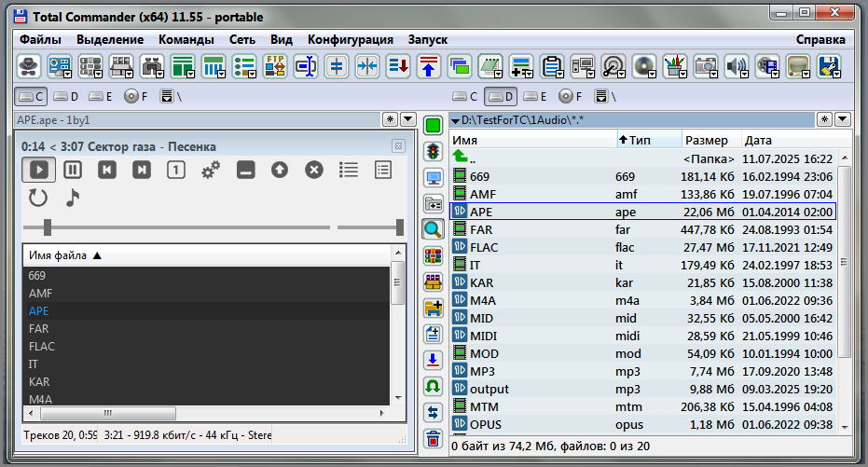The height and width of the screenshot is (467, 868).
Task: Open the Команды menu
Action: pyautogui.click(x=186, y=40)
